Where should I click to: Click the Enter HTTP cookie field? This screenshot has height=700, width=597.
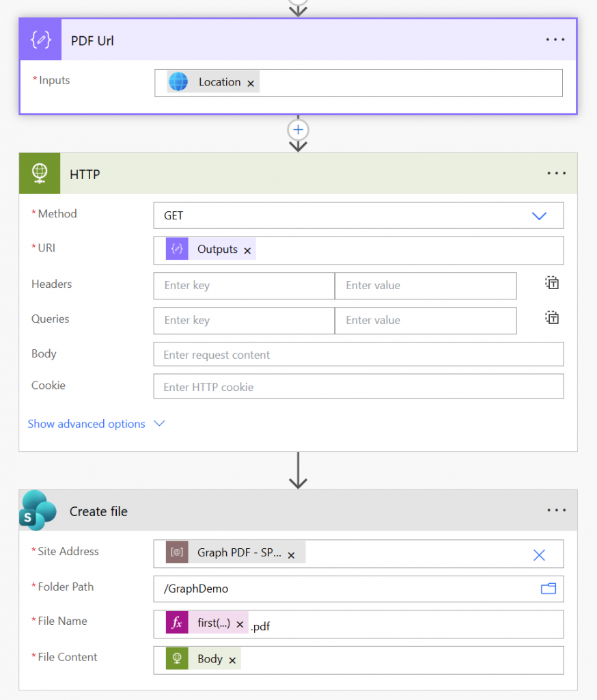(359, 386)
